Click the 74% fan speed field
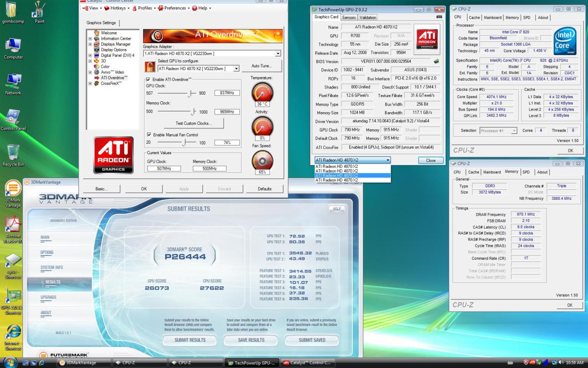 (x=227, y=143)
